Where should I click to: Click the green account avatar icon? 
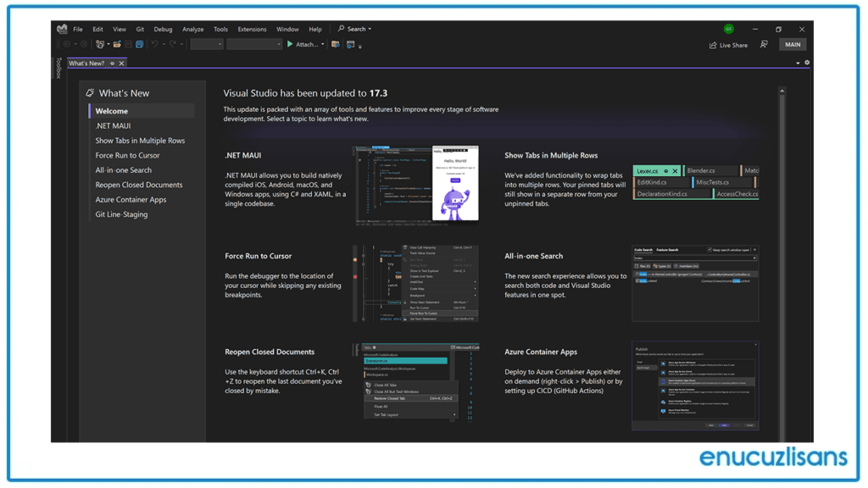coord(728,28)
